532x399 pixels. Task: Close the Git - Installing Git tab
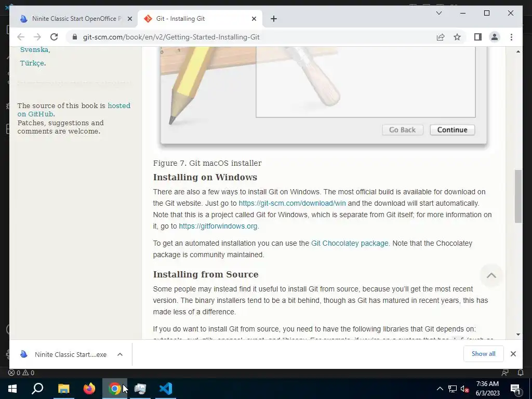pos(254,19)
